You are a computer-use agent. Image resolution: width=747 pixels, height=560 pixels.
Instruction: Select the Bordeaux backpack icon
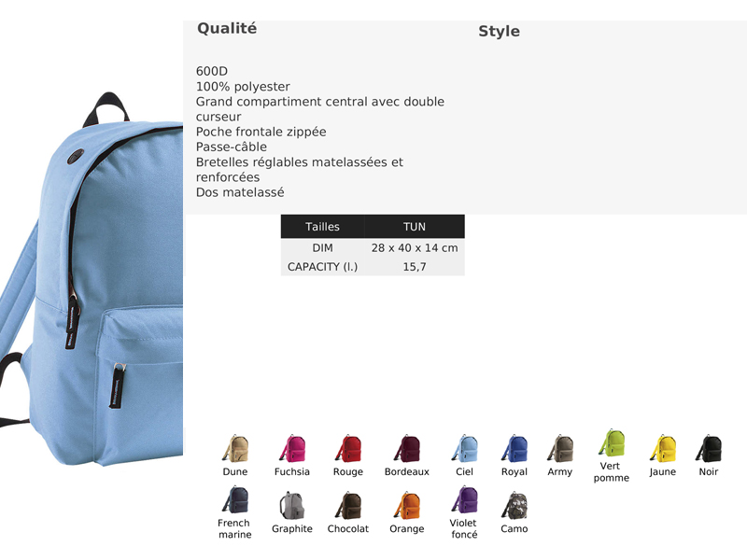(x=407, y=448)
